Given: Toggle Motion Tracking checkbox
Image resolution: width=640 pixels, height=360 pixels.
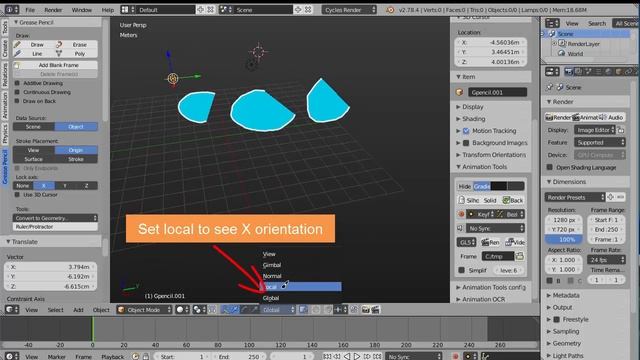Looking at the screenshot, I should click(x=466, y=131).
